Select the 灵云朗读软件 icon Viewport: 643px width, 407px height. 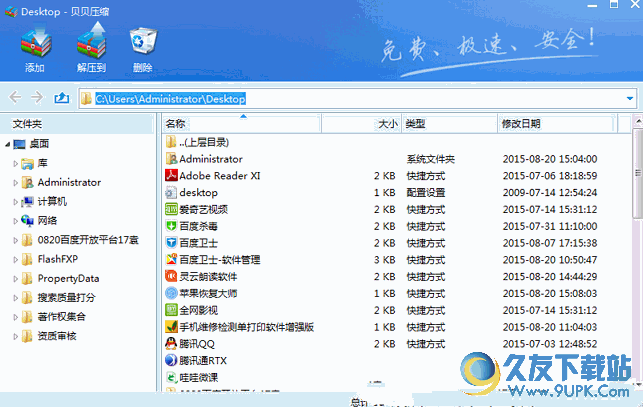(x=171, y=277)
